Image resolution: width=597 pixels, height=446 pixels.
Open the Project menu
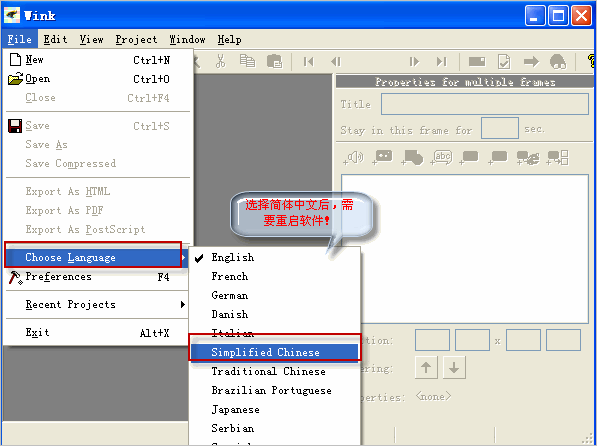point(136,39)
